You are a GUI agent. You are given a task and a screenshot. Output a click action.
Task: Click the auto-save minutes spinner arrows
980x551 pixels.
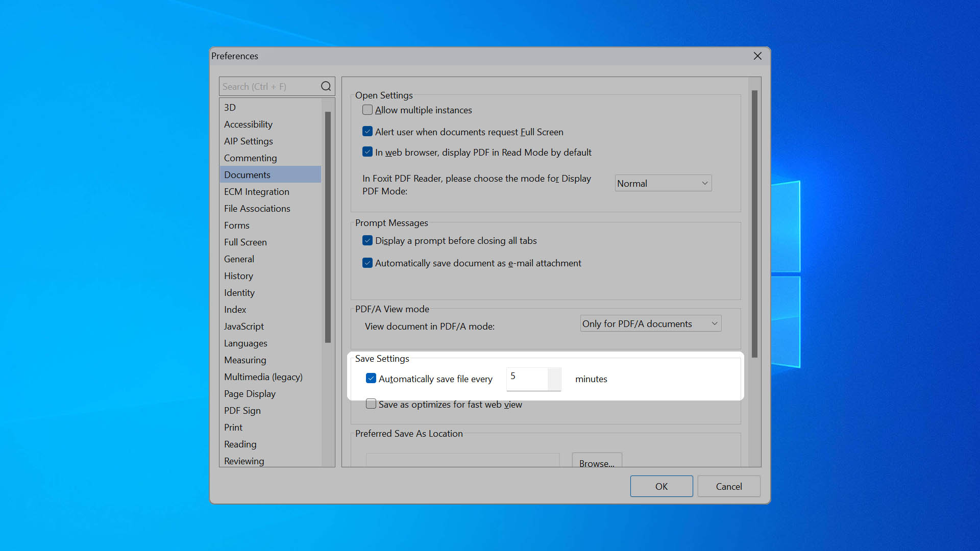pyautogui.click(x=554, y=379)
